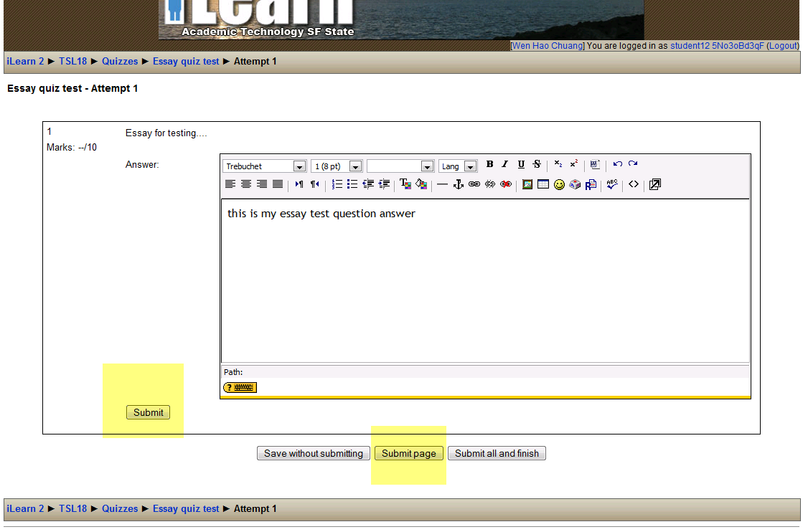Apply superscript formatting
The image size is (803, 532).
coord(574,164)
